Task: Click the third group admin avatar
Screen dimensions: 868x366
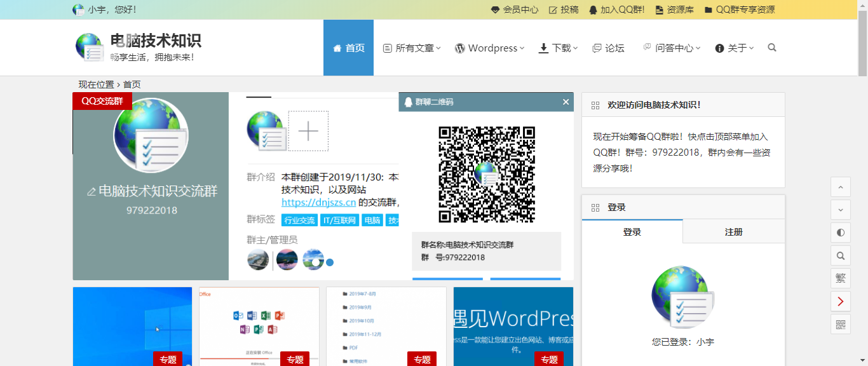Action: pos(313,259)
